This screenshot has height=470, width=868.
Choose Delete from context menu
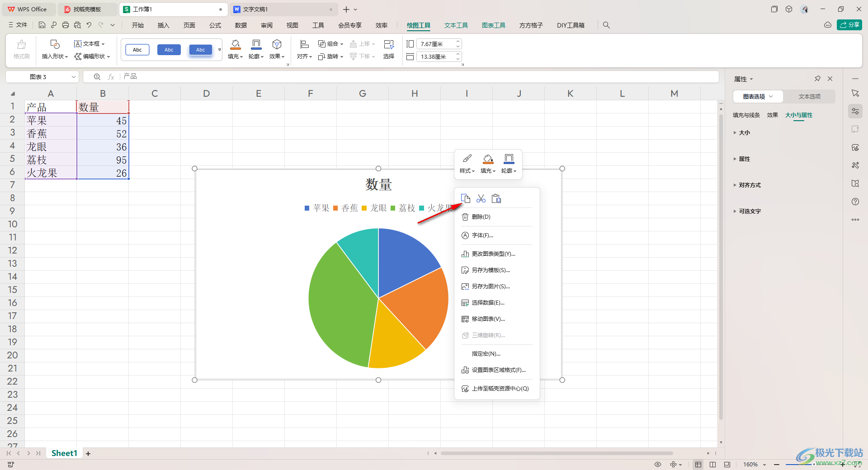pyautogui.click(x=497, y=217)
